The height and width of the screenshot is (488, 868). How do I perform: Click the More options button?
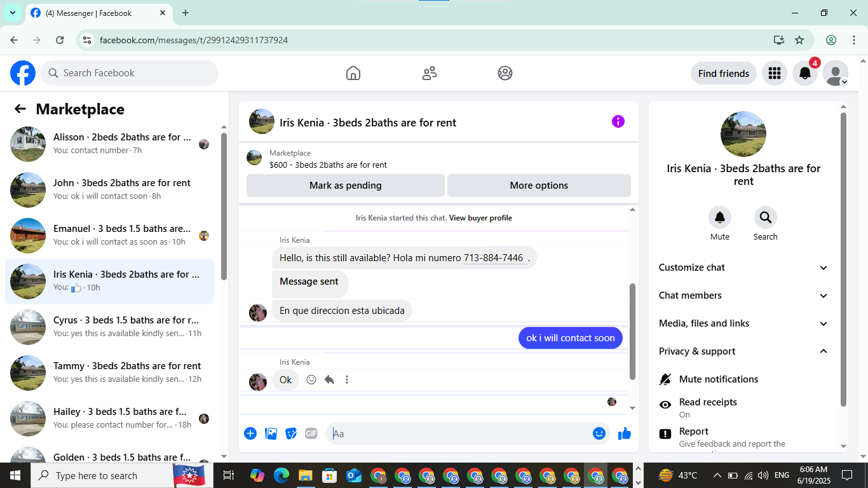(x=539, y=186)
